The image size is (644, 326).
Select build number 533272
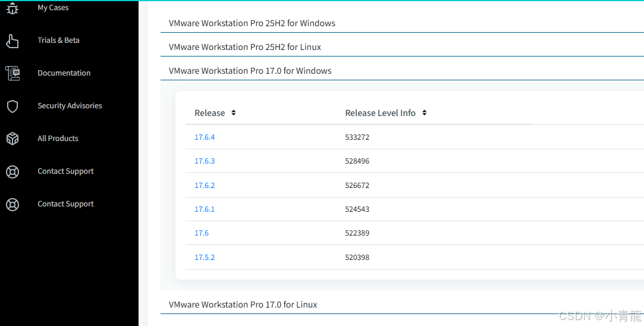click(x=357, y=137)
